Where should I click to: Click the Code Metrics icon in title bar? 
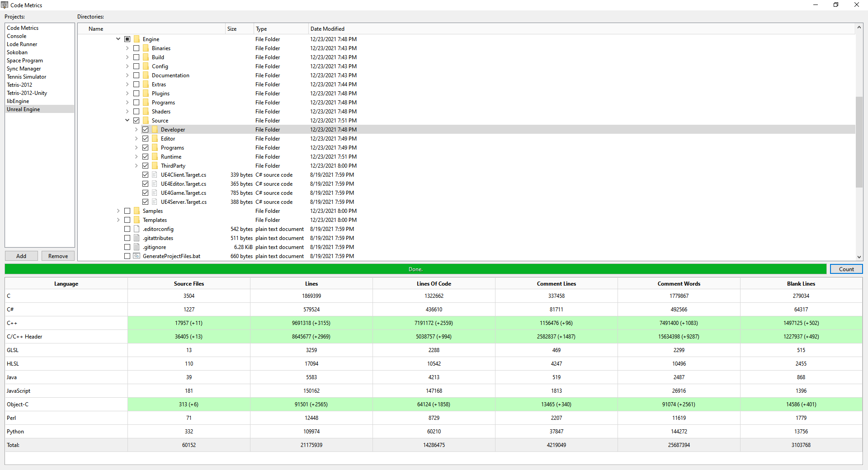(x=5, y=5)
